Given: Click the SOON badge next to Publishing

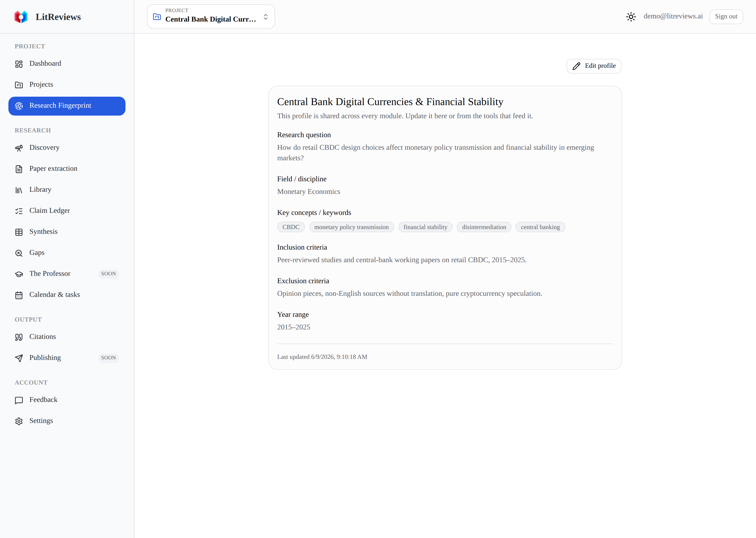Looking at the screenshot, I should coord(108,358).
